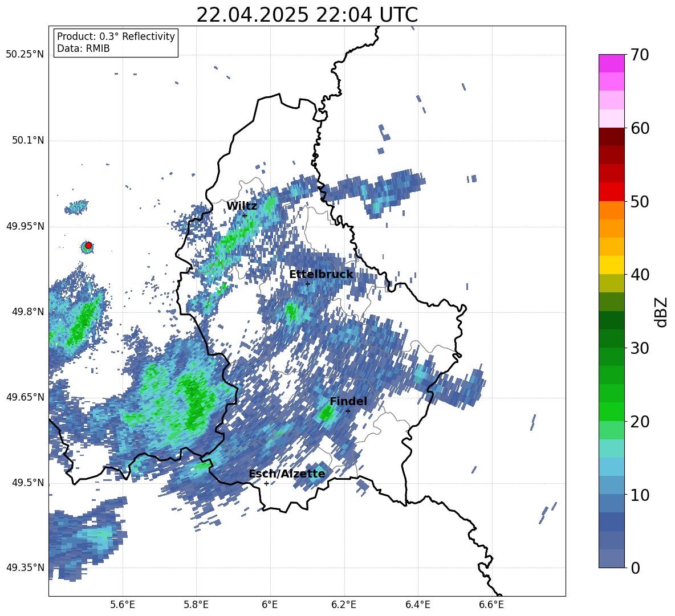Click the colorbar tick value 10
Screen dimensions: 675x616
(x=640, y=495)
